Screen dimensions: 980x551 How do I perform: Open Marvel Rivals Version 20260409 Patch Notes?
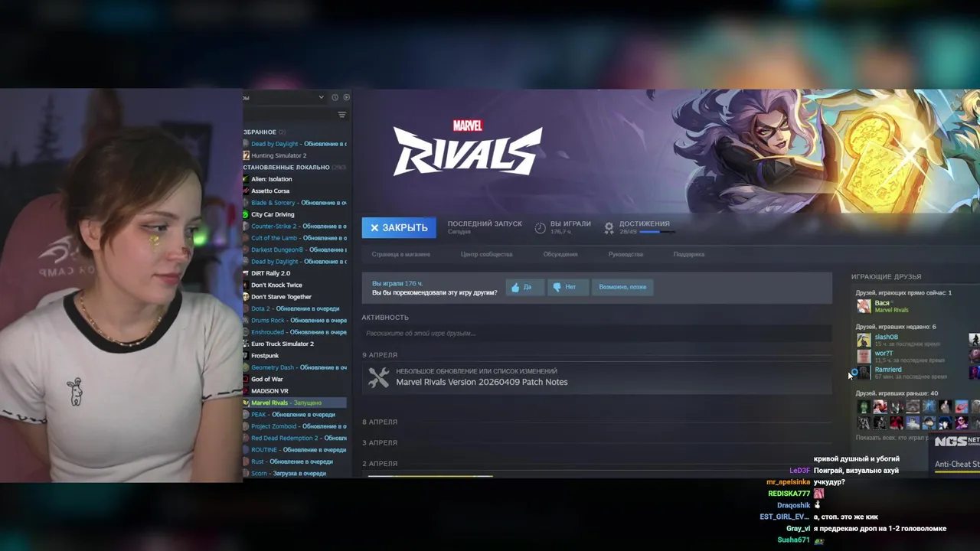(x=482, y=382)
